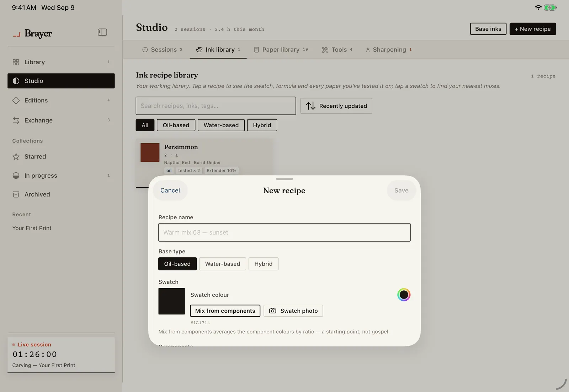Open the Persimmon recipe swatch
569x392 pixels.
click(x=150, y=153)
